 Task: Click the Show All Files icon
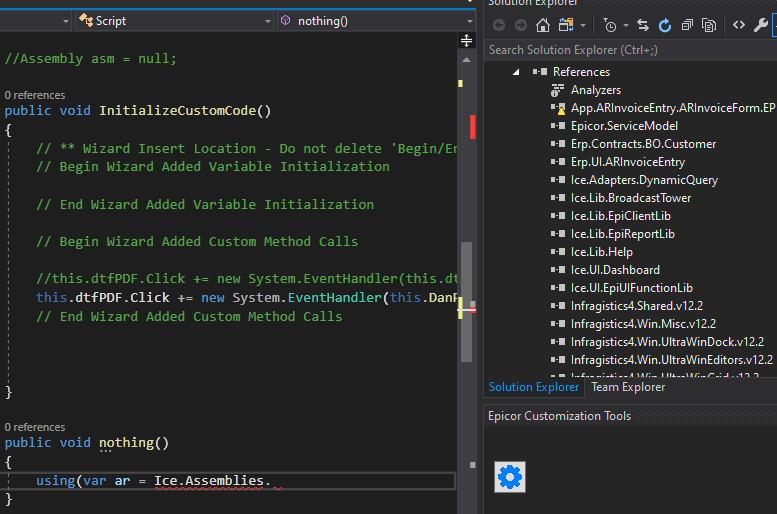pos(709,25)
